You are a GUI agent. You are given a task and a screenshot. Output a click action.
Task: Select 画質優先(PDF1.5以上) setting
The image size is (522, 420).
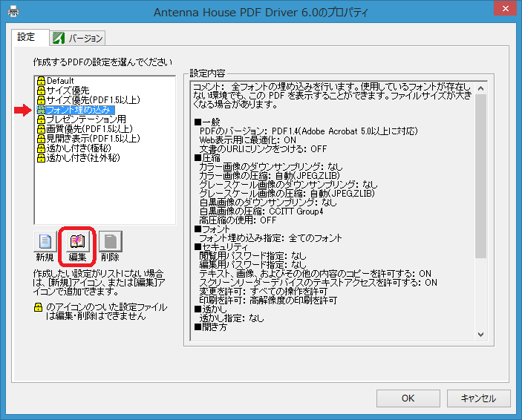[x=90, y=129]
